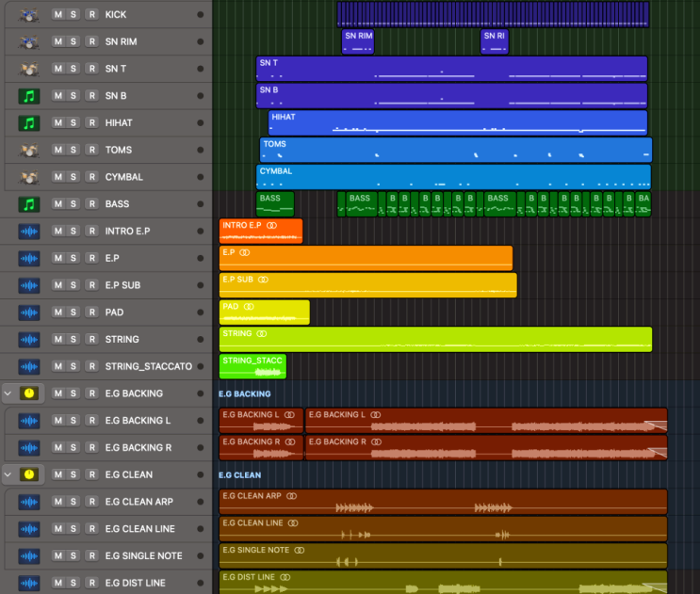Click the KICK track drum kit icon
This screenshot has height=594, width=700.
(x=28, y=15)
